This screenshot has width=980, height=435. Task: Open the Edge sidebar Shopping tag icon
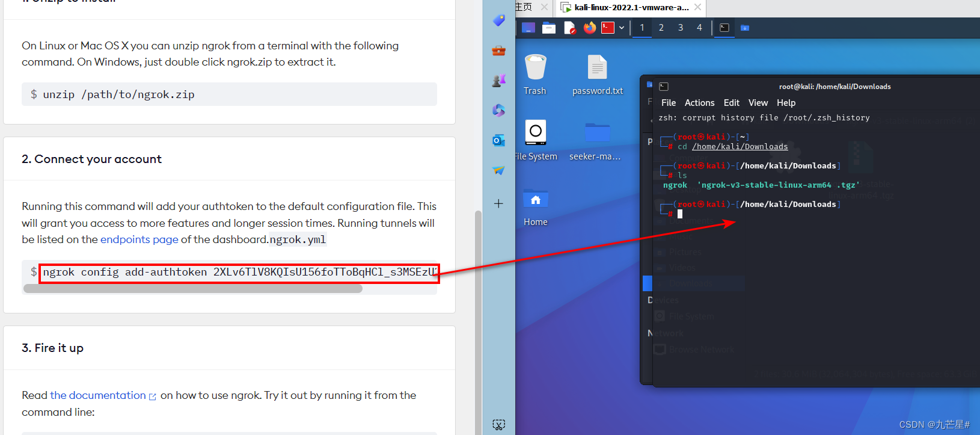498,20
